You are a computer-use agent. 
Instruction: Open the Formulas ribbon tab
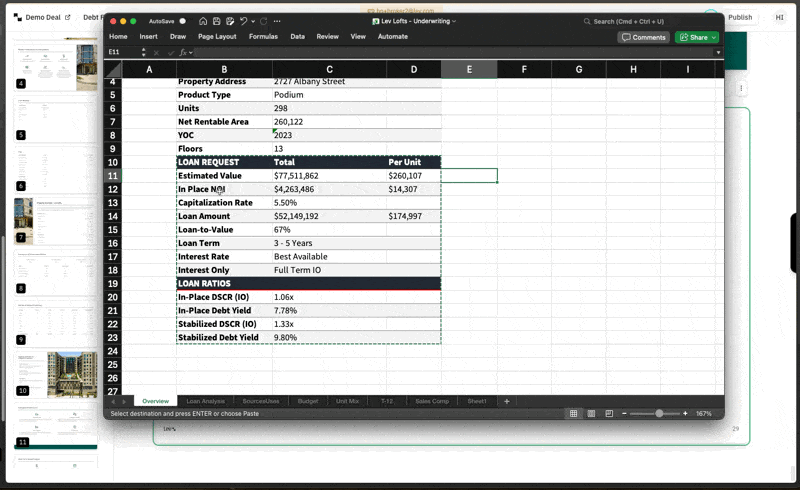263,36
